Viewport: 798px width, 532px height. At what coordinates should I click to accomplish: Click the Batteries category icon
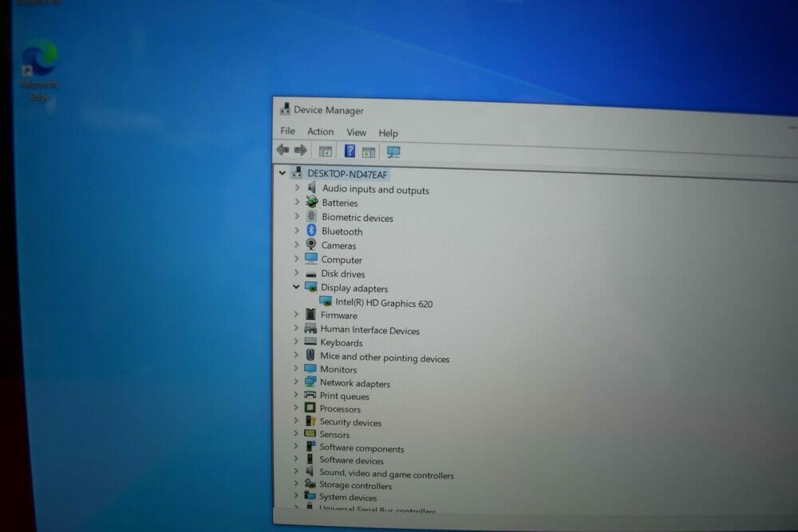tap(311, 202)
